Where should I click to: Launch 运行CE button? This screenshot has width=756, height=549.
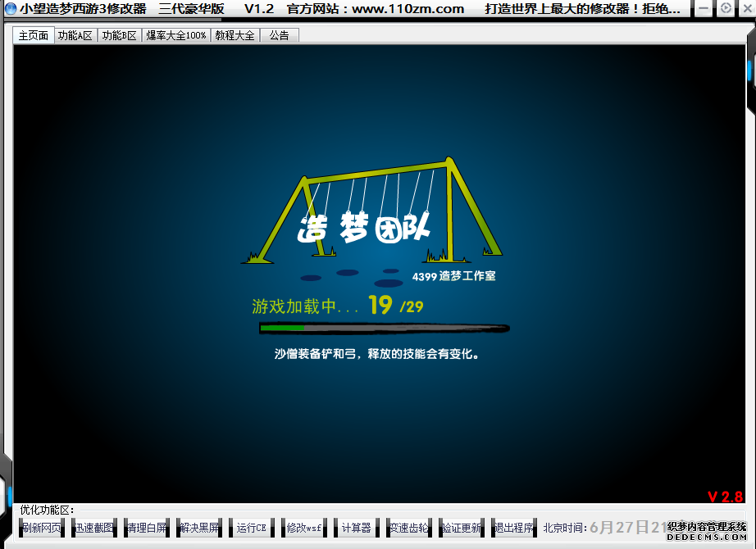252,528
